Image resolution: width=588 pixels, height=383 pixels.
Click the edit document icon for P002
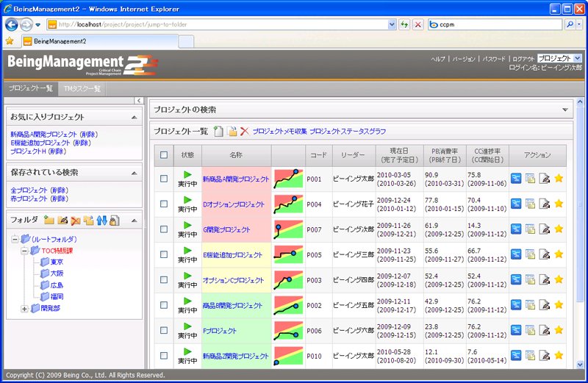[544, 305]
